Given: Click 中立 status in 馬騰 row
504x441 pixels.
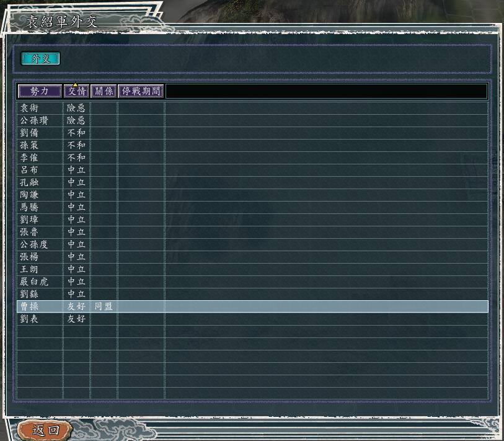Looking at the screenshot, I should (x=76, y=207).
